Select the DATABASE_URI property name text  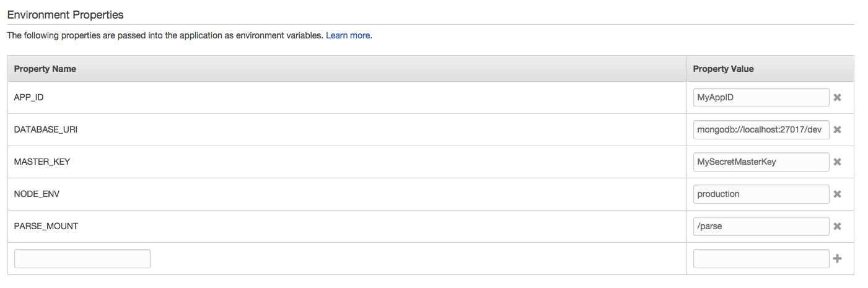pyautogui.click(x=46, y=130)
